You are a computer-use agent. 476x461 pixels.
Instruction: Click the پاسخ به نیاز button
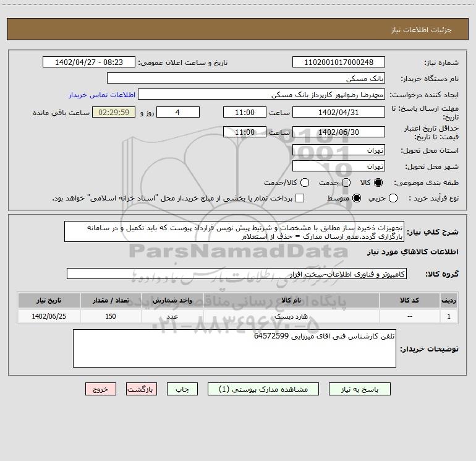coord(360,389)
